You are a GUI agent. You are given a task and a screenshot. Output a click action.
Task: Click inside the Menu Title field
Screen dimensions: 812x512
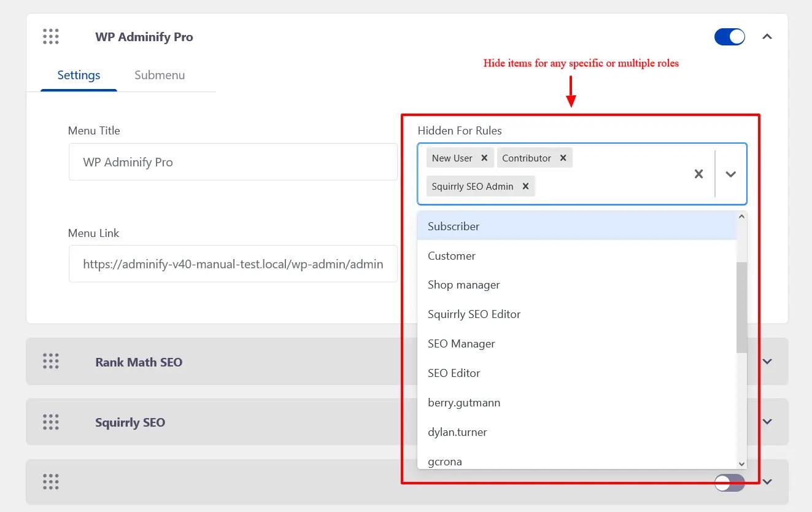(x=233, y=161)
